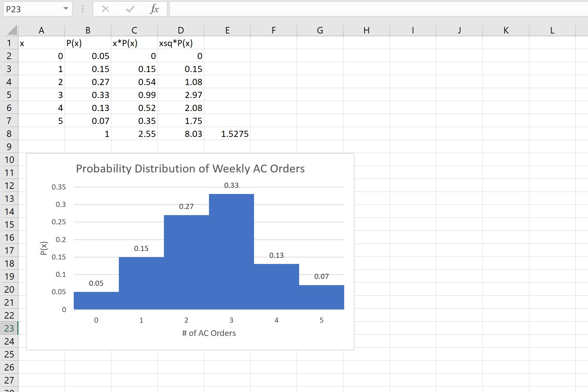
Task: Click cell C8 with total 2.55
Action: (134, 134)
